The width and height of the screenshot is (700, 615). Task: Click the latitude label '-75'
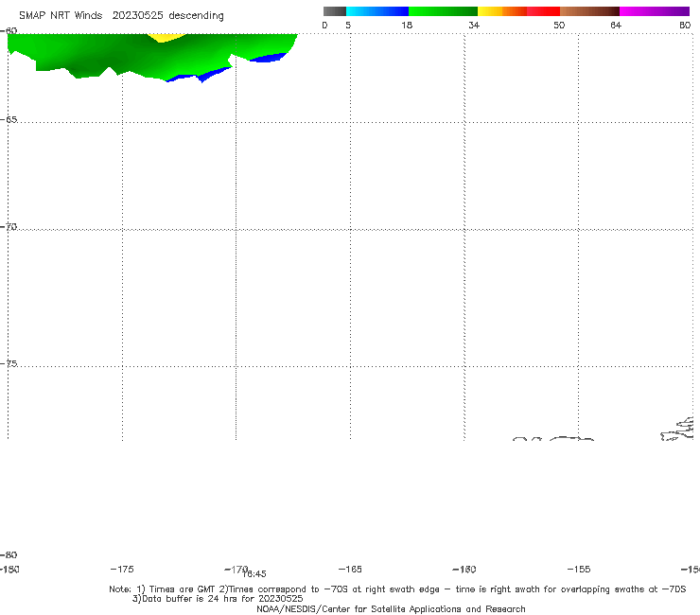(9, 363)
